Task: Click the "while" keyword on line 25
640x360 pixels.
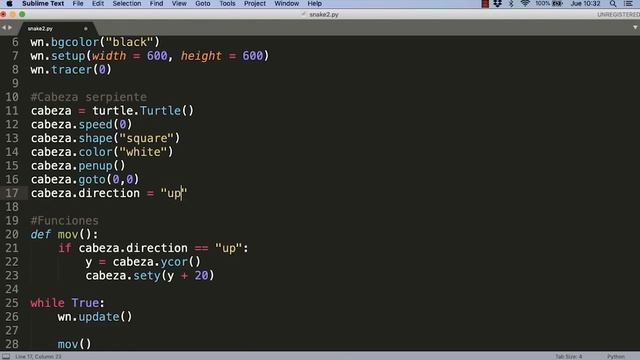Action: pos(47,303)
